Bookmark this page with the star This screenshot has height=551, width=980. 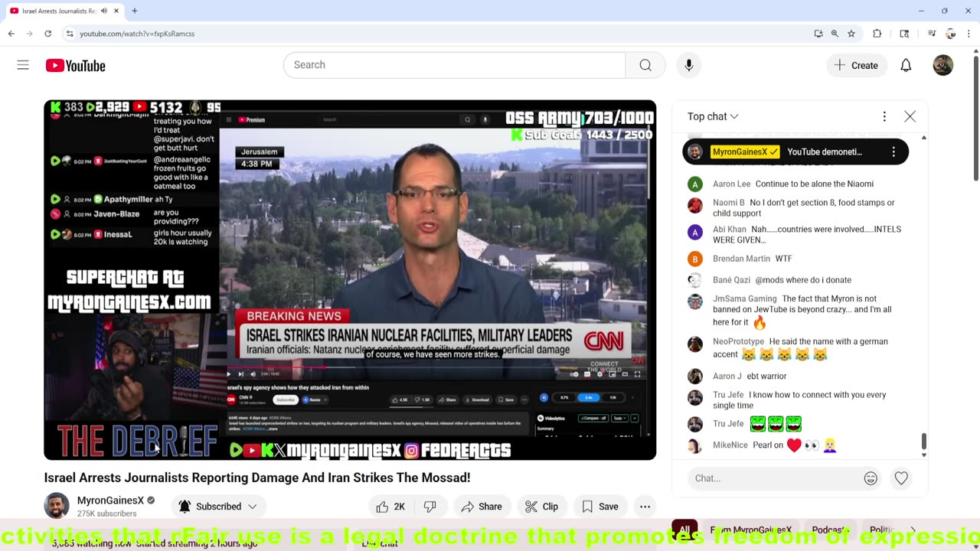point(851,34)
